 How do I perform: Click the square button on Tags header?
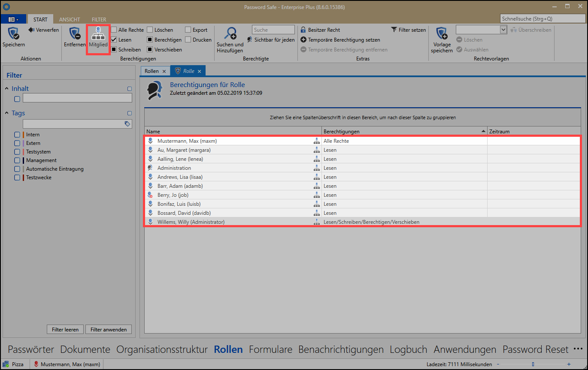click(x=130, y=113)
